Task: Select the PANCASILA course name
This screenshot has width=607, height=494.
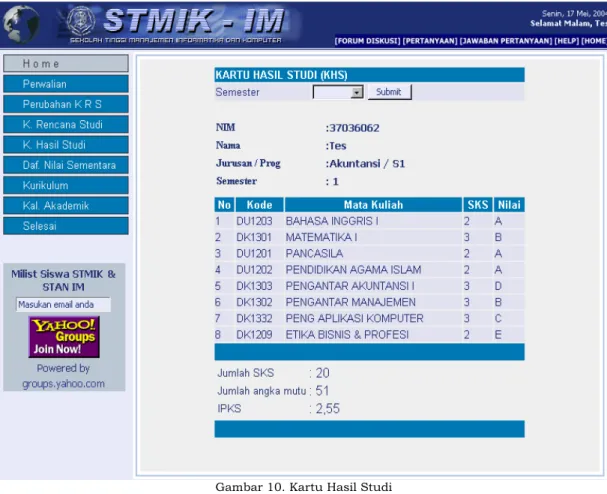Action: [x=314, y=254]
